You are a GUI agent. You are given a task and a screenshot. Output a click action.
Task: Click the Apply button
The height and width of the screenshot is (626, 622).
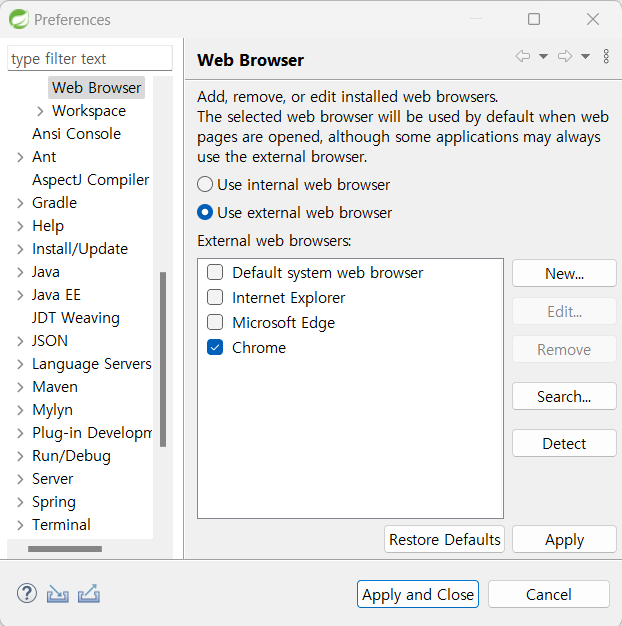[x=564, y=539]
